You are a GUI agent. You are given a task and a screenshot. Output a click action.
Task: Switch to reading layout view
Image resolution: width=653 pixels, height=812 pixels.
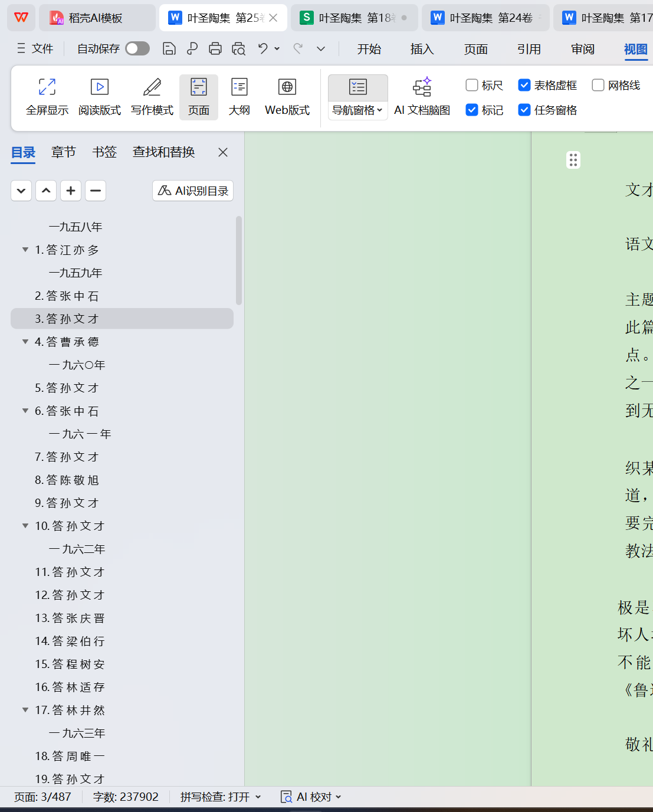point(100,97)
